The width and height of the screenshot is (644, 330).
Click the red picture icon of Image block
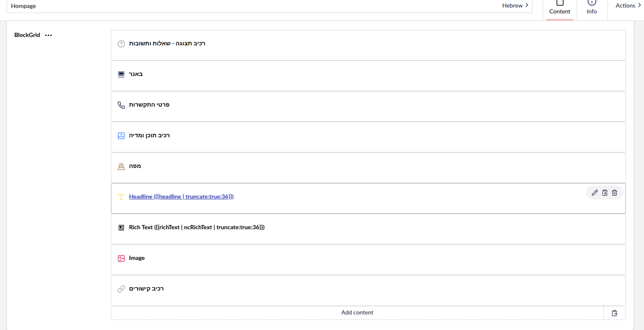click(121, 258)
